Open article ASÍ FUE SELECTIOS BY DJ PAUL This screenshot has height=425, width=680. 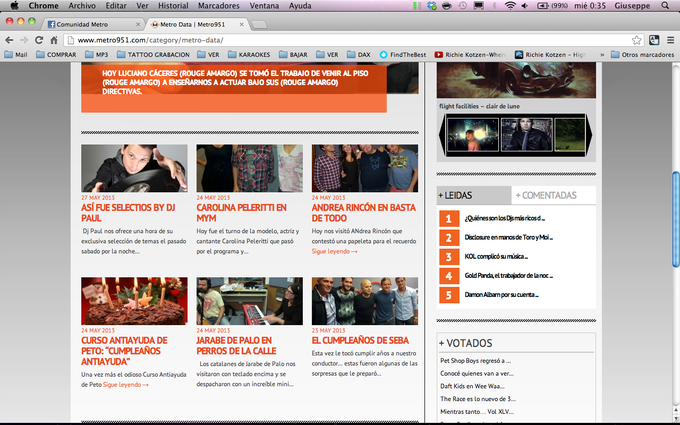coord(128,212)
